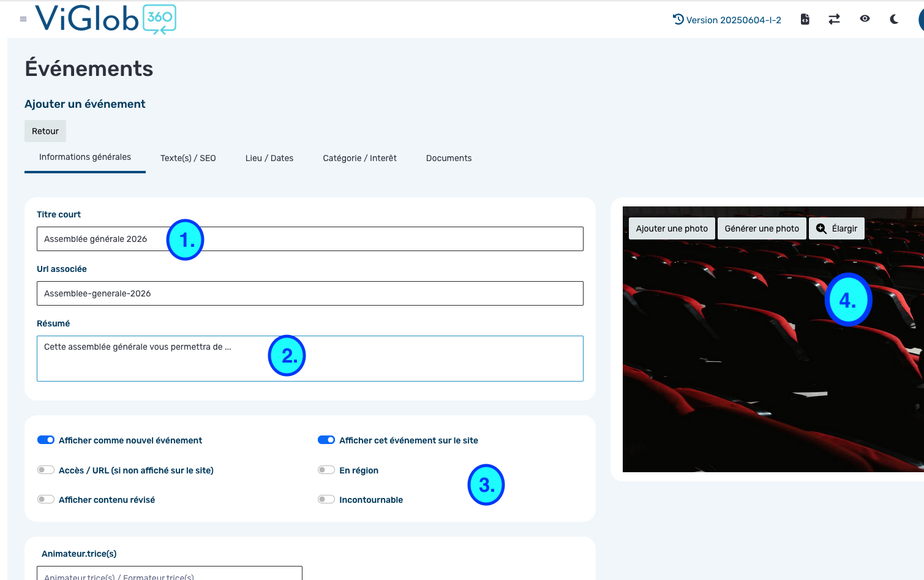
Task: Click the Animateur.trice(s) input field
Action: [170, 573]
